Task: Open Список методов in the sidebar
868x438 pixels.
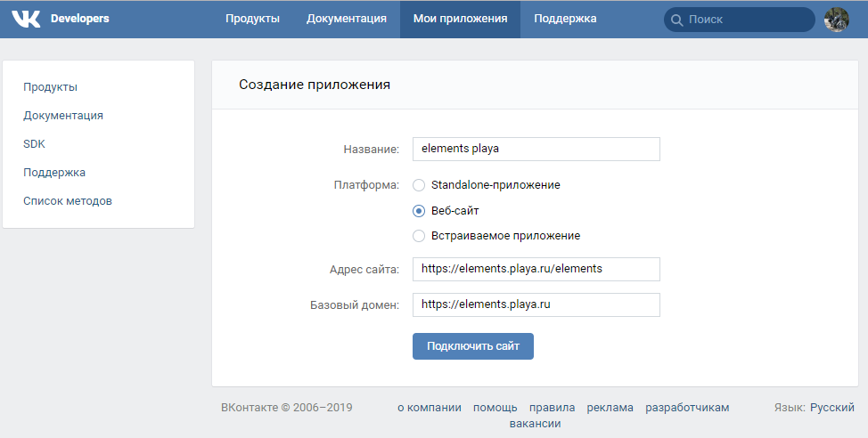Action: click(x=68, y=201)
